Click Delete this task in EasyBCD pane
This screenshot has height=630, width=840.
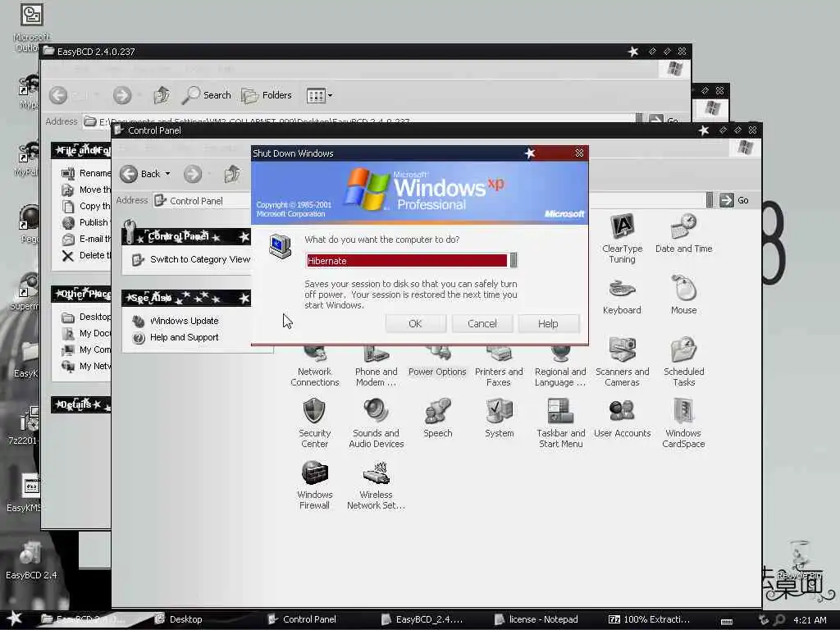pos(85,256)
